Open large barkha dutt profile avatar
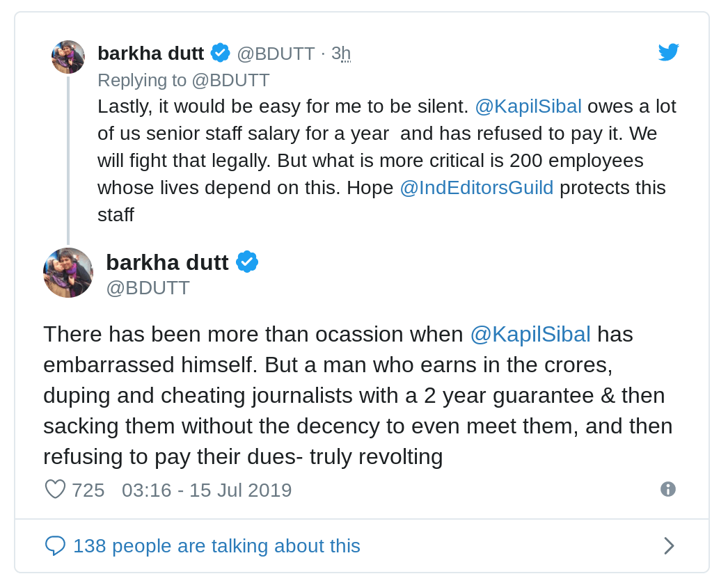 click(x=68, y=273)
